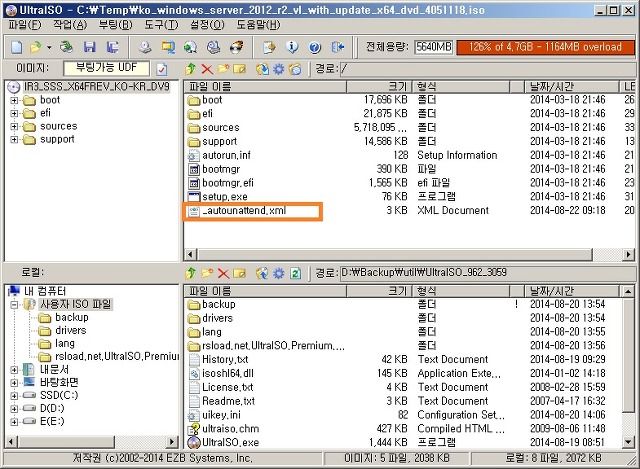Screen dimensions: 640x469
Task: Click the image 경로 path field
Action: tap(487, 69)
